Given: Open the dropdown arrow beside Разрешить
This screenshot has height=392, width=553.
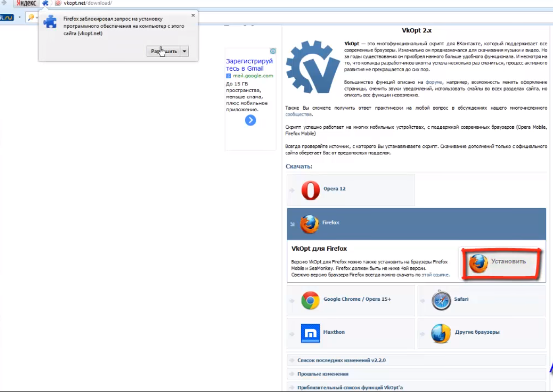Looking at the screenshot, I should point(184,51).
